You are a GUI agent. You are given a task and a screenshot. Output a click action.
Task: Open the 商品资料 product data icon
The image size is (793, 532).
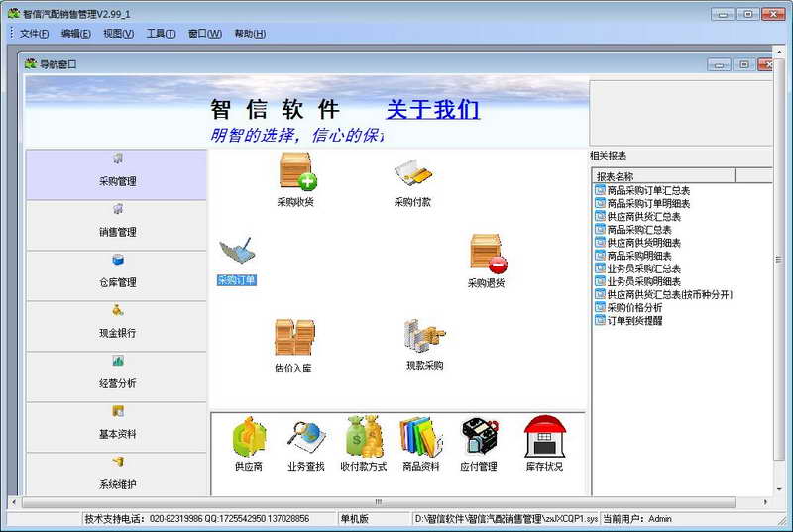(421, 444)
